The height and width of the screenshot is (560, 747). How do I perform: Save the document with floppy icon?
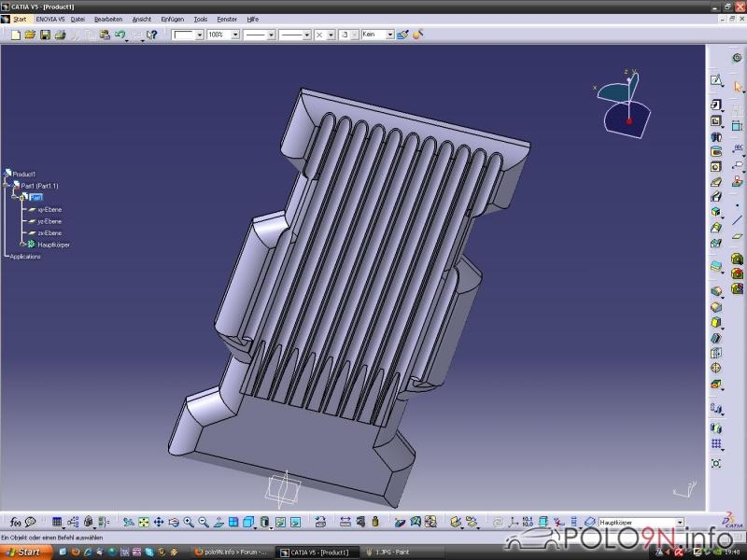click(45, 35)
